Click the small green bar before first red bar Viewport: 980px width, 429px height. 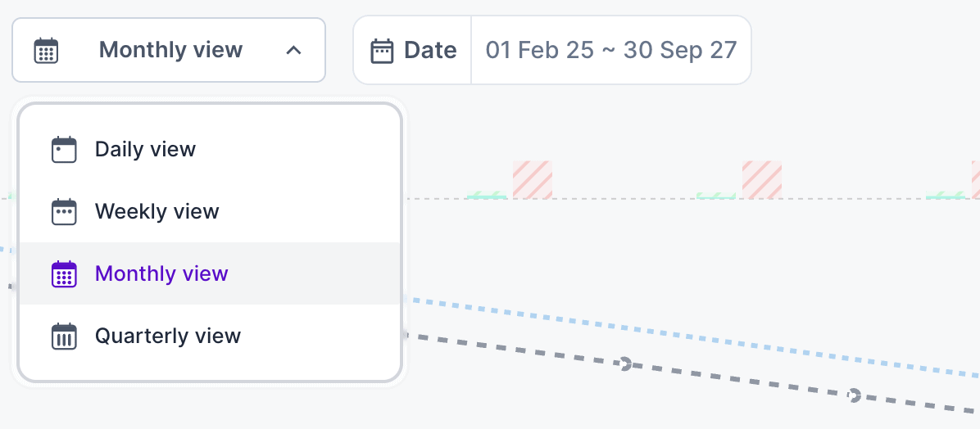point(486,196)
